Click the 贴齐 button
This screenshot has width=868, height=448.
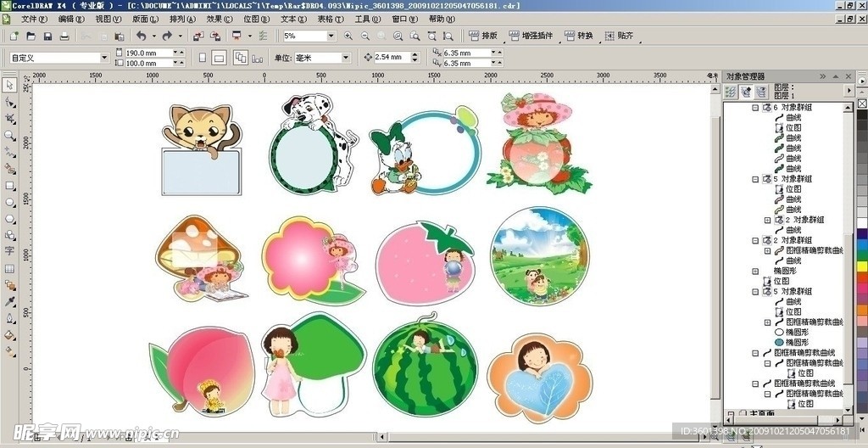click(x=619, y=36)
